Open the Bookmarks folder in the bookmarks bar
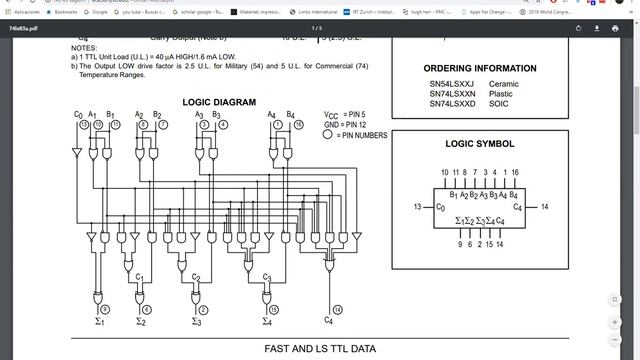The width and height of the screenshot is (640, 360). tap(62, 12)
